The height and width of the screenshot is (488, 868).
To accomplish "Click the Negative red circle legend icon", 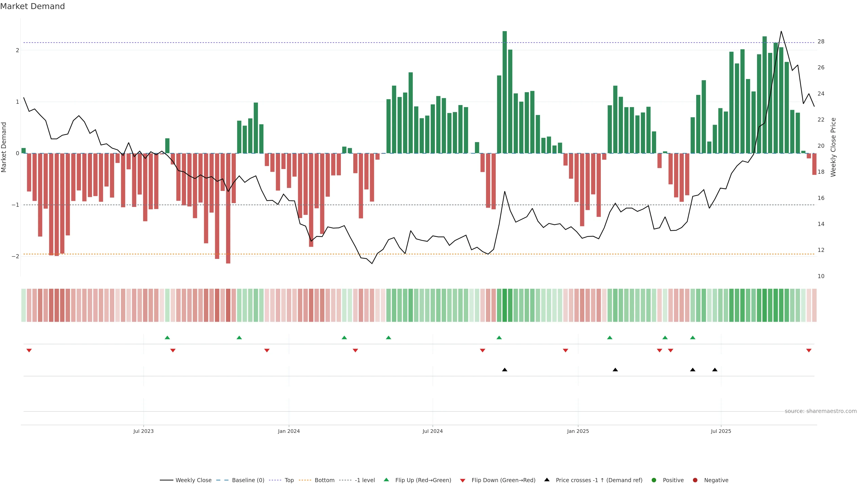I will 695,480.
